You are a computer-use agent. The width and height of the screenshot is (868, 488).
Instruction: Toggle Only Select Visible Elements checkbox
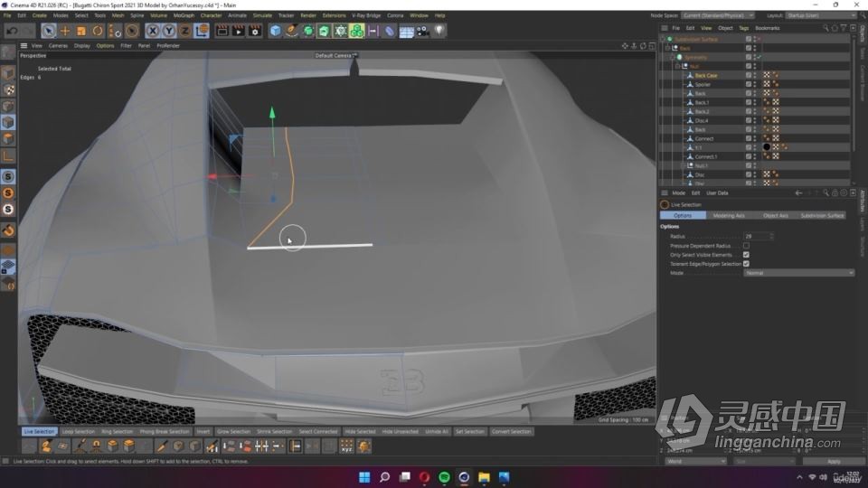[x=746, y=255]
